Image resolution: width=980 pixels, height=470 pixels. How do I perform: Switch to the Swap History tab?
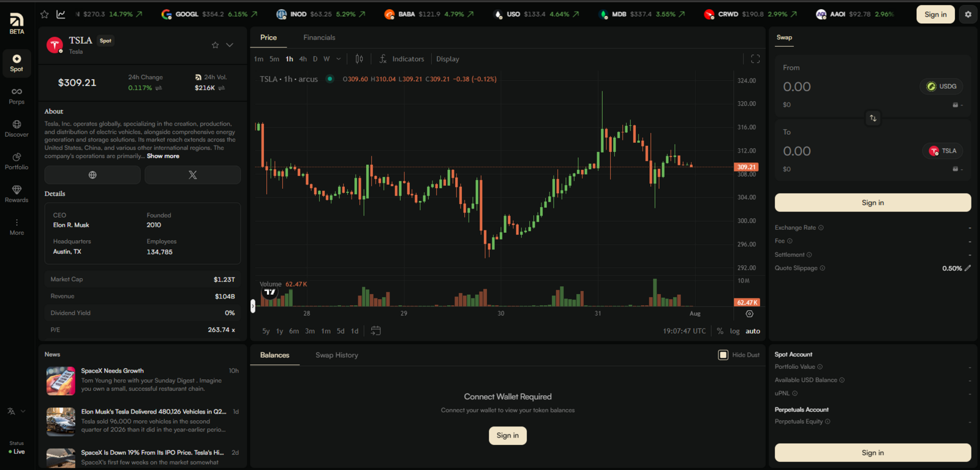click(x=337, y=355)
